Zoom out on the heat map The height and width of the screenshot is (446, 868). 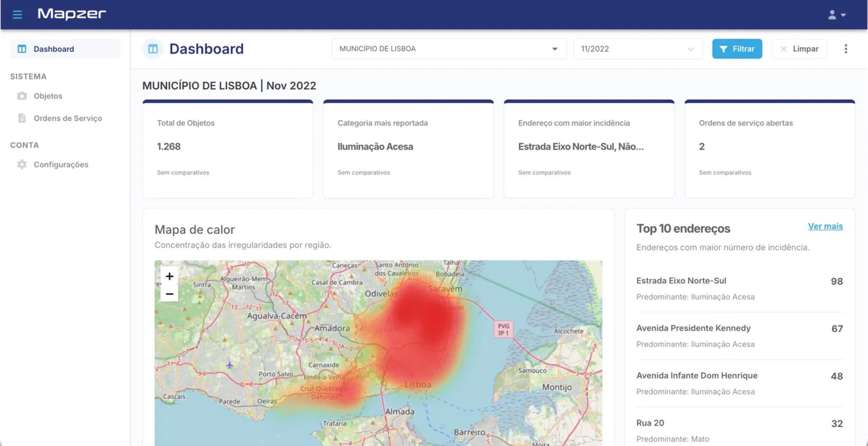(169, 294)
